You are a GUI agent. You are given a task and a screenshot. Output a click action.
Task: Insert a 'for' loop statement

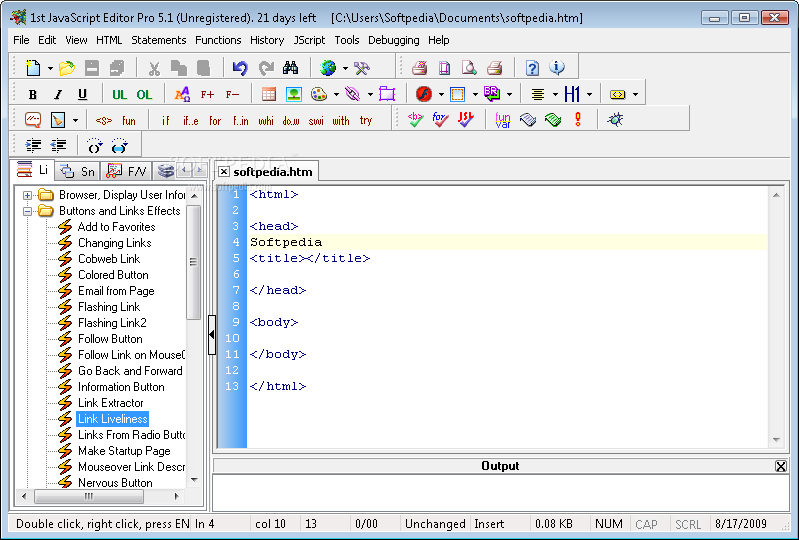click(x=215, y=121)
